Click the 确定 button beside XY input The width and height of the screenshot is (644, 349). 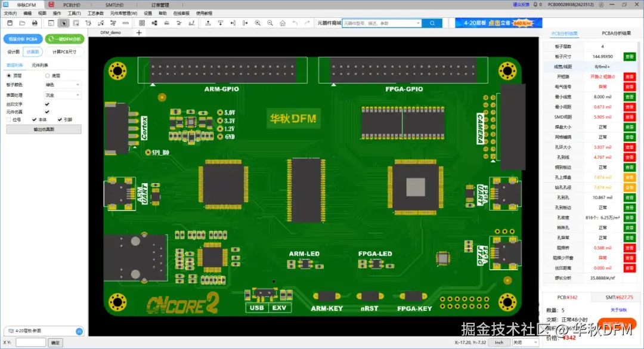pyautogui.click(x=55, y=342)
